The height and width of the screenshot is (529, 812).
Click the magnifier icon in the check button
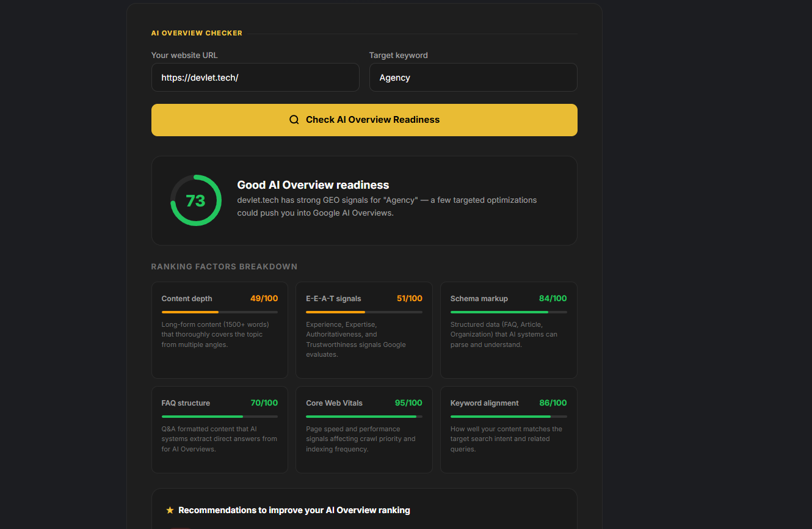tap(294, 120)
